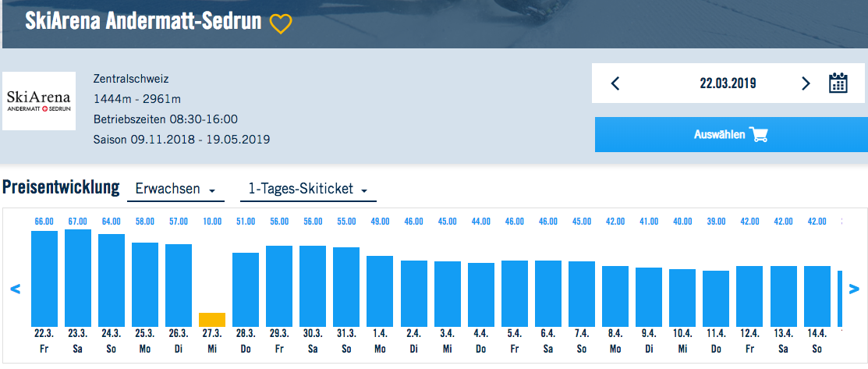Advance to next date with right chevron
The width and height of the screenshot is (868, 369).
(x=806, y=83)
